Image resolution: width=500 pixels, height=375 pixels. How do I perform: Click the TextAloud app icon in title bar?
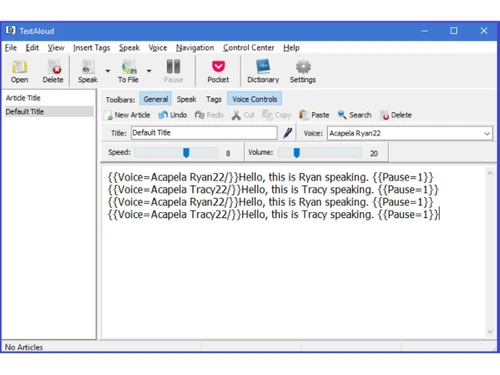10,31
